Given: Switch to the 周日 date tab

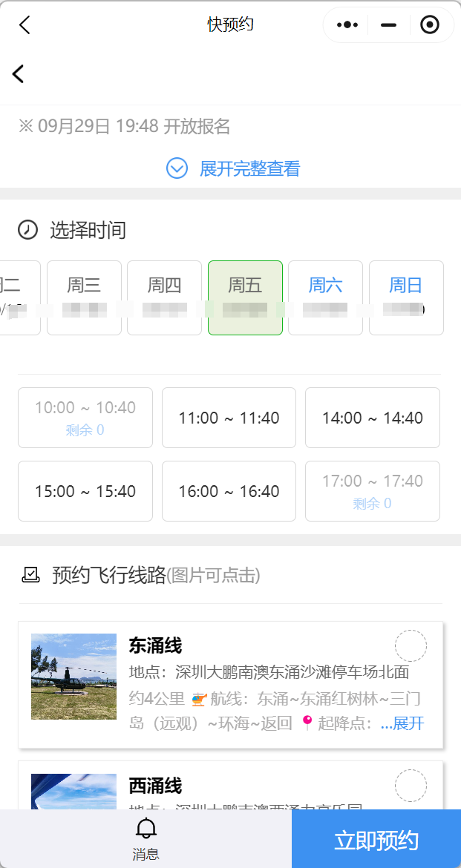Looking at the screenshot, I should tap(405, 297).
